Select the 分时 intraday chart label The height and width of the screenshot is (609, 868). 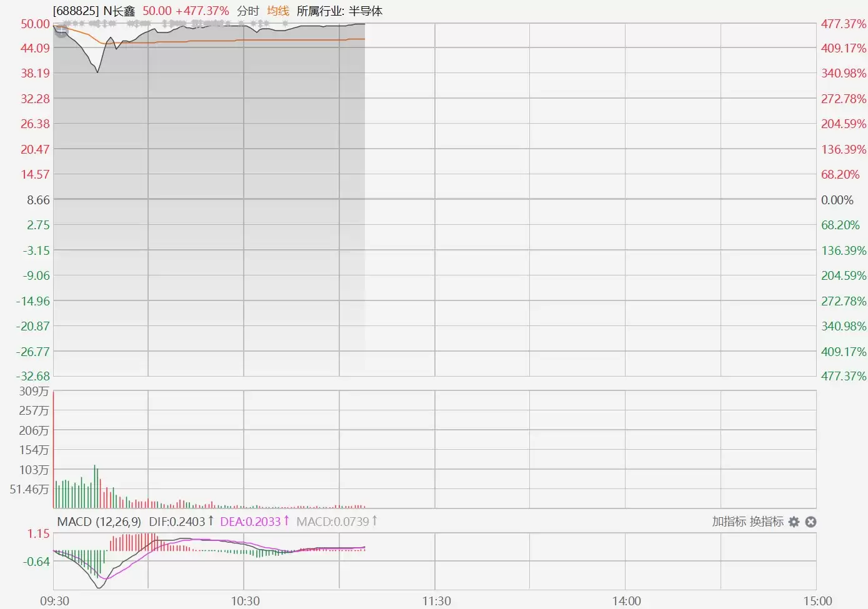[x=248, y=11]
